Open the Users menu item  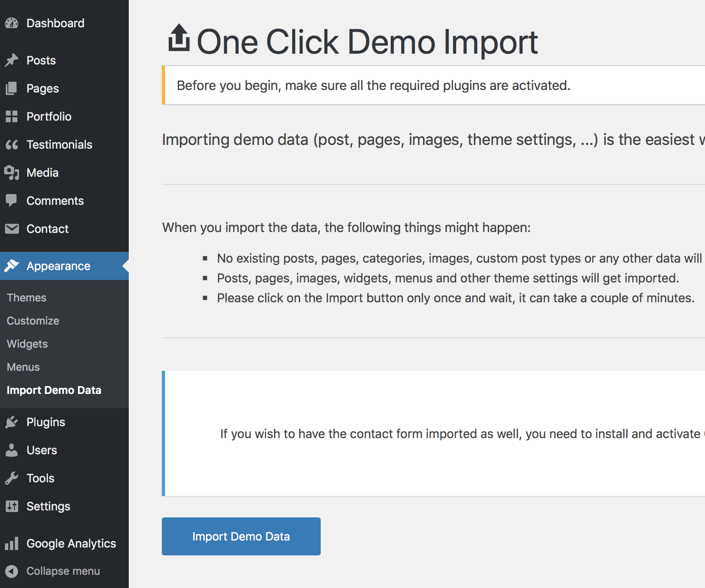[42, 450]
